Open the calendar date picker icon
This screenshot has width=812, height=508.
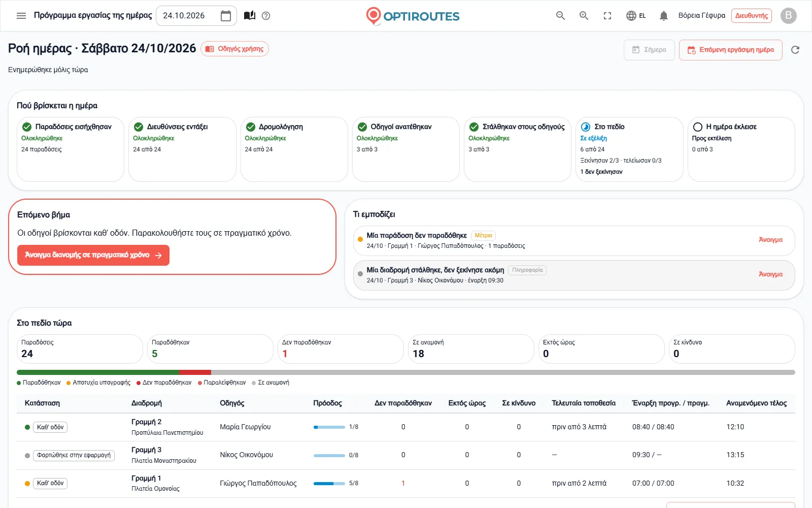pos(226,16)
